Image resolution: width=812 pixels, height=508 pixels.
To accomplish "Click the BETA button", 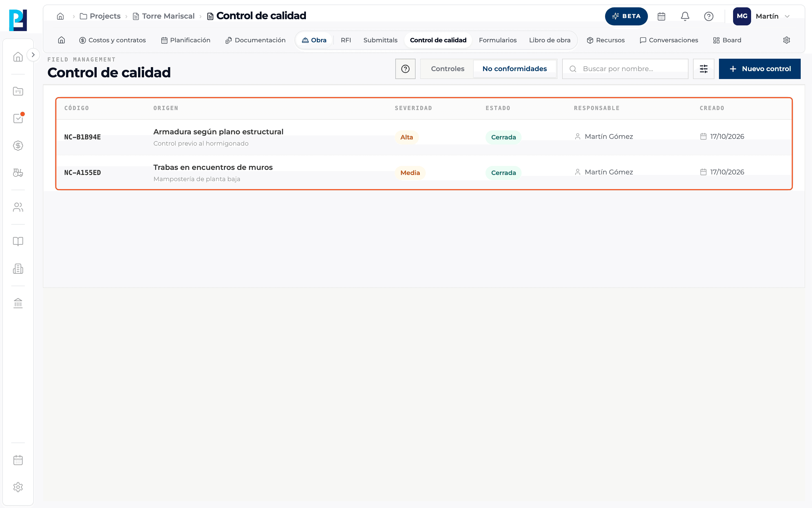I will click(626, 16).
